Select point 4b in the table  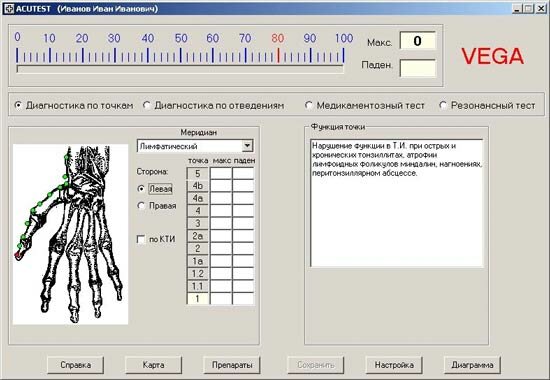click(x=197, y=186)
